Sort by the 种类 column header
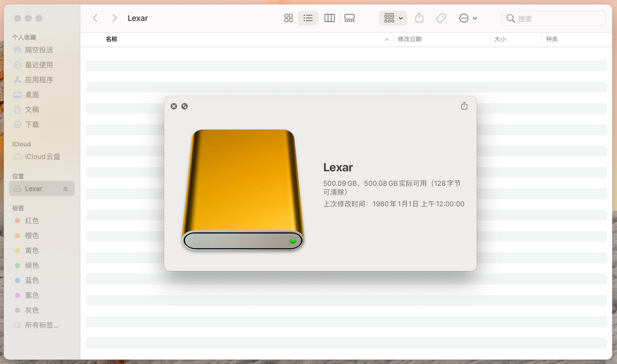The image size is (617, 364). pos(552,39)
